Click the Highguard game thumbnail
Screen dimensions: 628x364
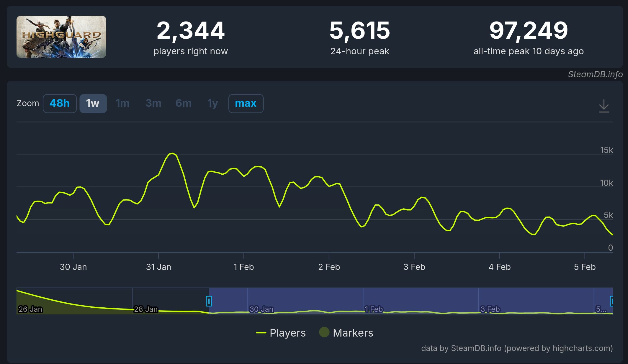click(61, 37)
